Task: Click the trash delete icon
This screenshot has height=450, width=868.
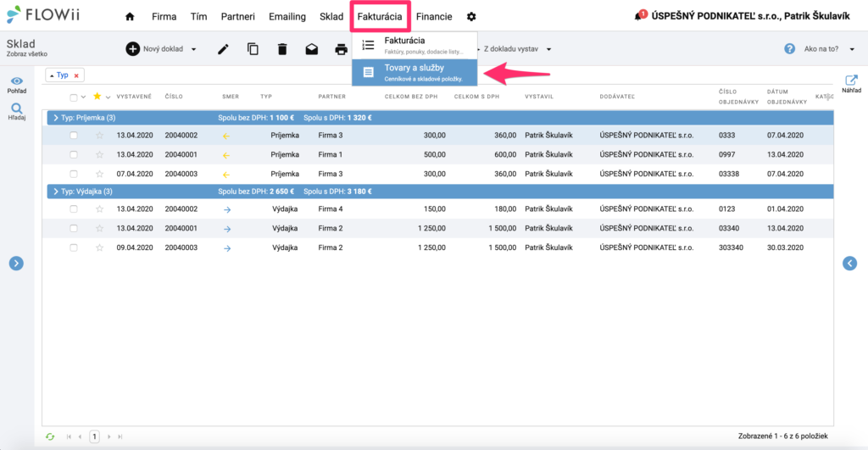Action: (282, 49)
